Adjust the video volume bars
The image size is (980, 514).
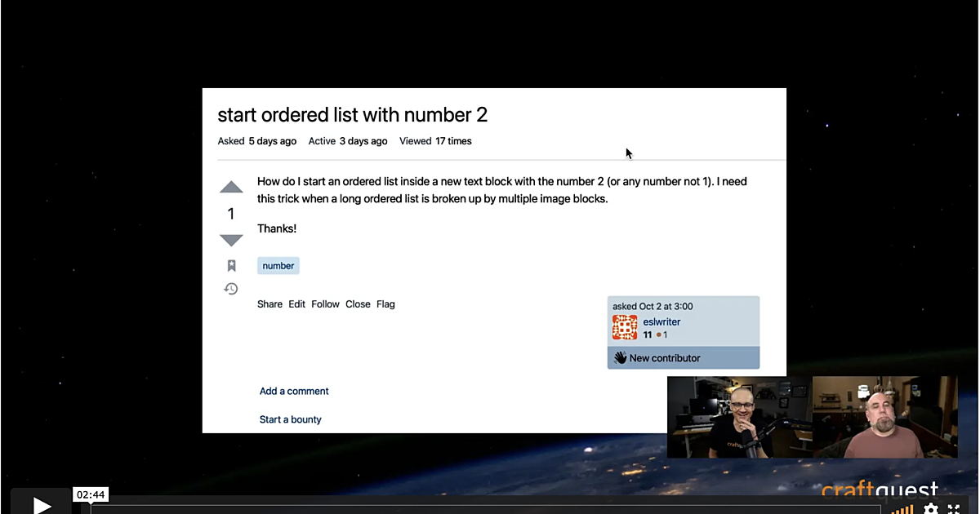point(902,509)
